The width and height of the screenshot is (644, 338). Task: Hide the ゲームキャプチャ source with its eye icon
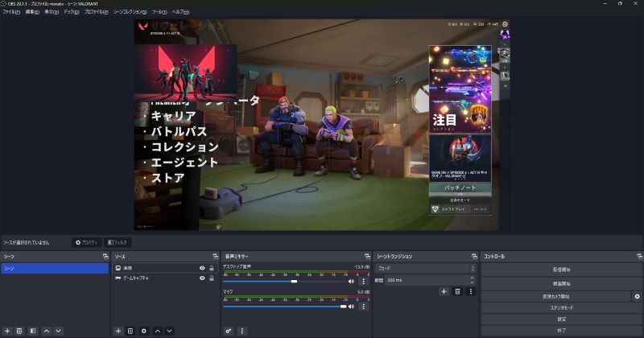[x=202, y=278]
